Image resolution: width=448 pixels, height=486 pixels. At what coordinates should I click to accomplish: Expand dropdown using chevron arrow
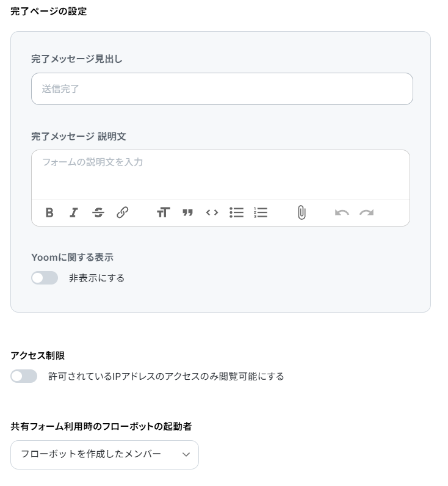tap(186, 455)
